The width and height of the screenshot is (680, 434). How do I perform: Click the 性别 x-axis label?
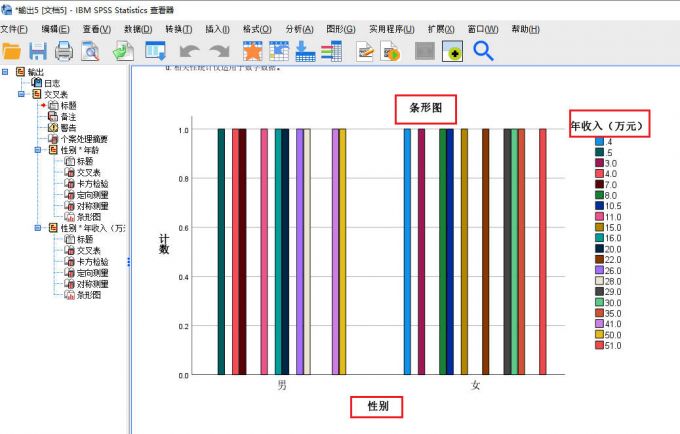378,406
